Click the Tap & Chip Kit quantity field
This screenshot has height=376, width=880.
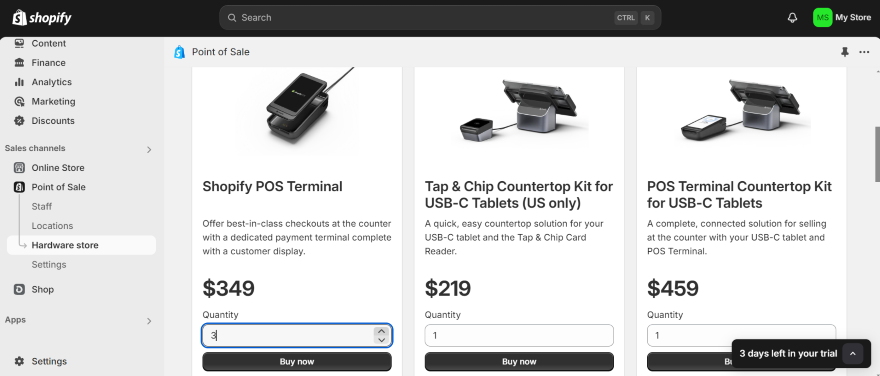[519, 336]
